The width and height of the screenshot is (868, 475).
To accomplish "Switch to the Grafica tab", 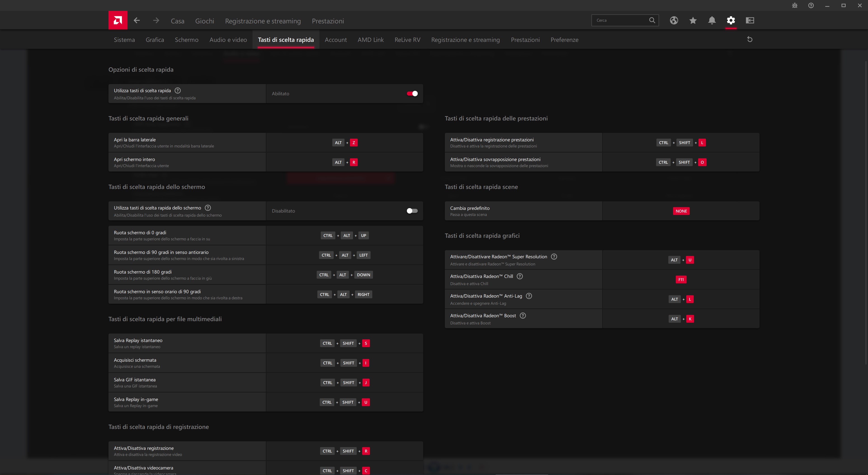I will [155, 40].
